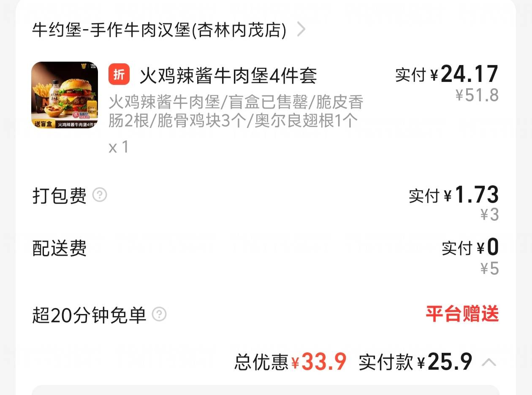Select the 火鸡辣酱牛肉堡4件套 item title
The height and width of the screenshot is (395, 532).
[228, 76]
